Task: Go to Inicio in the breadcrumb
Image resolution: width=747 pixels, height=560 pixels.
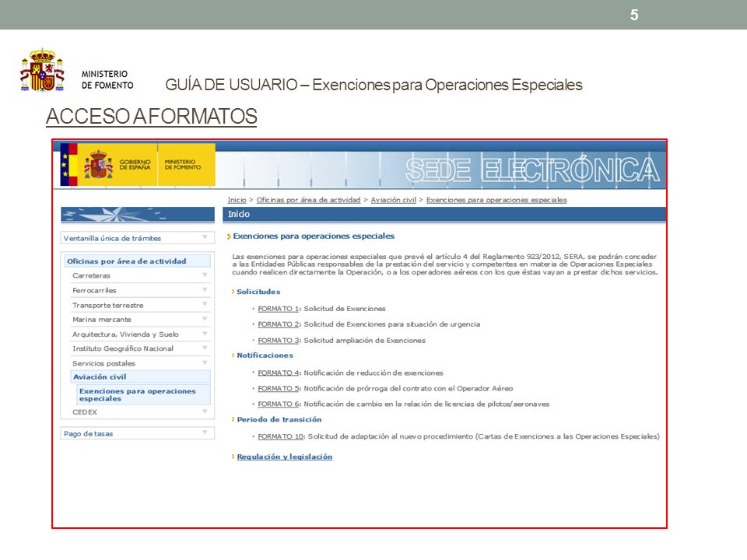Action: pos(237,200)
